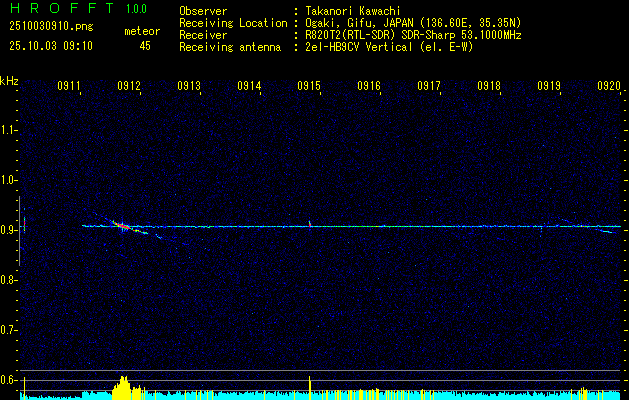Click the short echo spike at 0915
This screenshot has width=629, height=400.
310,223
